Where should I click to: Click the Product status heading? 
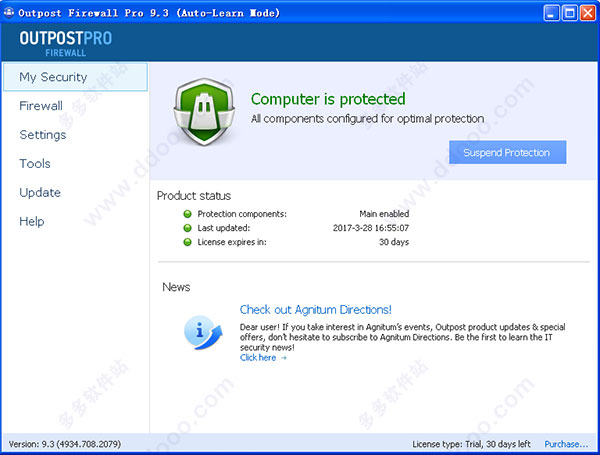pos(194,196)
